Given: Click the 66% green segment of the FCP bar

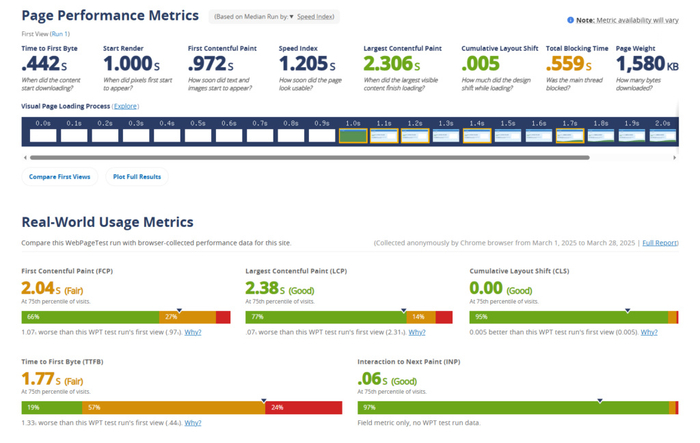Looking at the screenshot, I should coord(90,317).
